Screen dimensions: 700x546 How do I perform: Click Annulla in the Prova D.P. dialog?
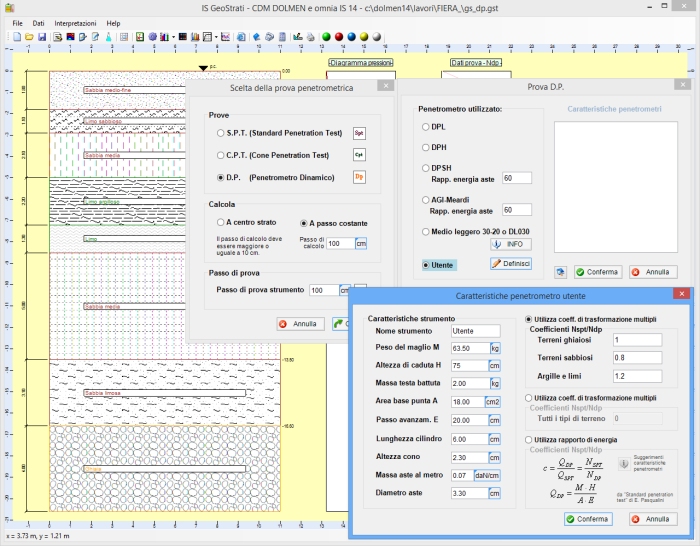click(x=653, y=272)
